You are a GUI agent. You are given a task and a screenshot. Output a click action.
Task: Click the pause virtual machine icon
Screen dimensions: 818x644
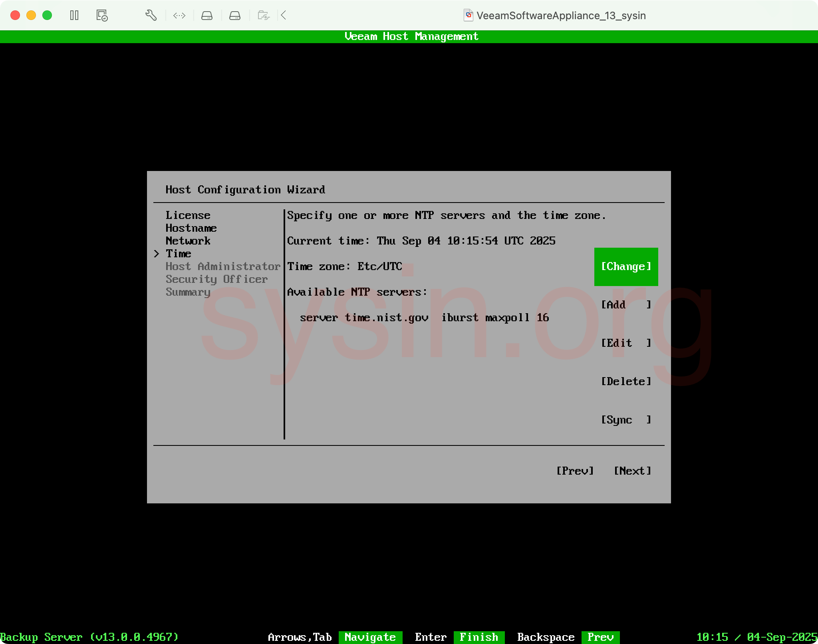(x=74, y=16)
